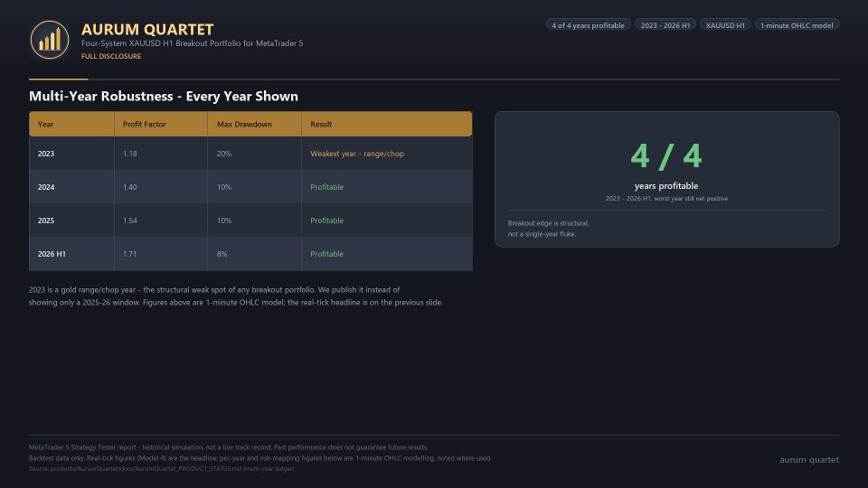
Task: Click the 'Breakout edge is structural' note
Action: (548, 229)
